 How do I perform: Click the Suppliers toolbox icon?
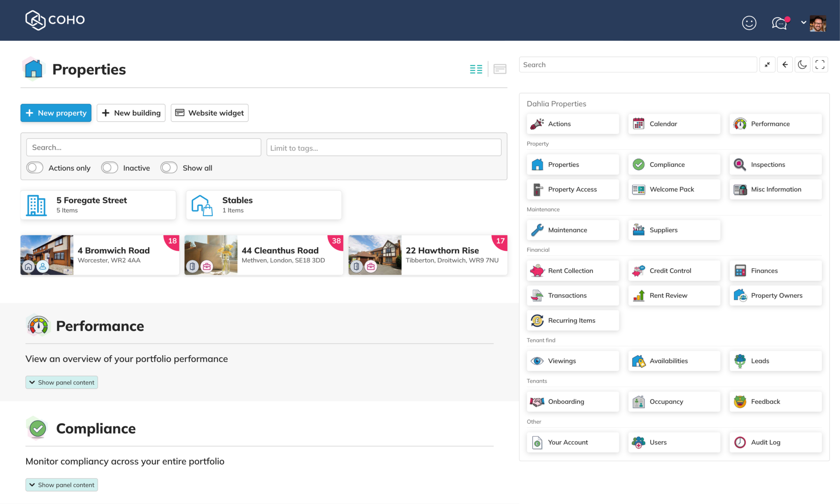tap(638, 230)
